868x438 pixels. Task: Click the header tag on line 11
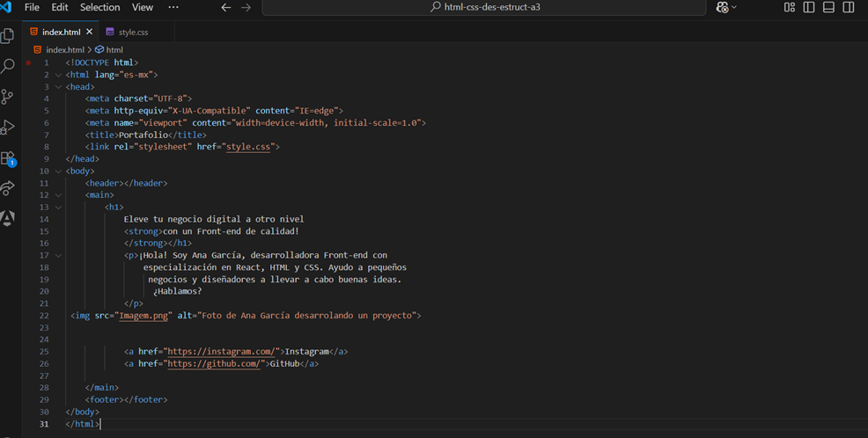tap(126, 183)
